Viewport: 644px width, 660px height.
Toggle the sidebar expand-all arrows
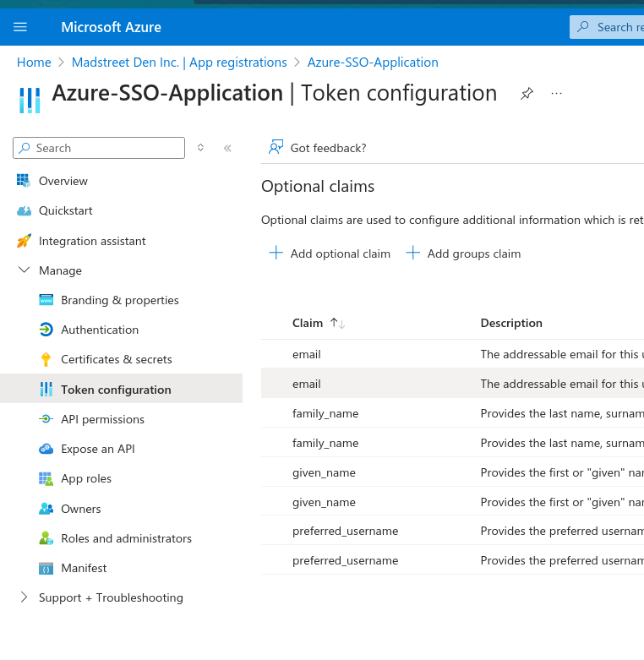click(200, 148)
